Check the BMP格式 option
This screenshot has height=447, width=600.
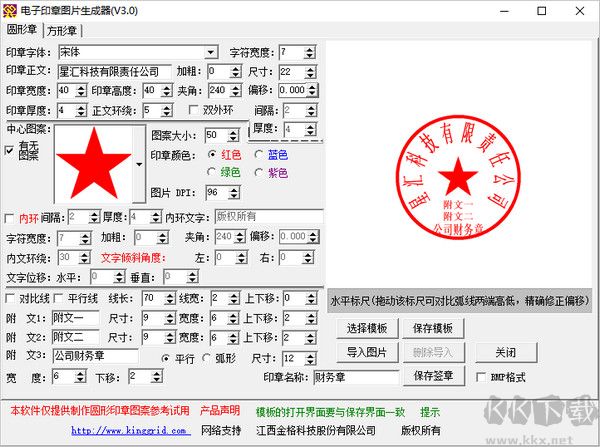[x=482, y=377]
